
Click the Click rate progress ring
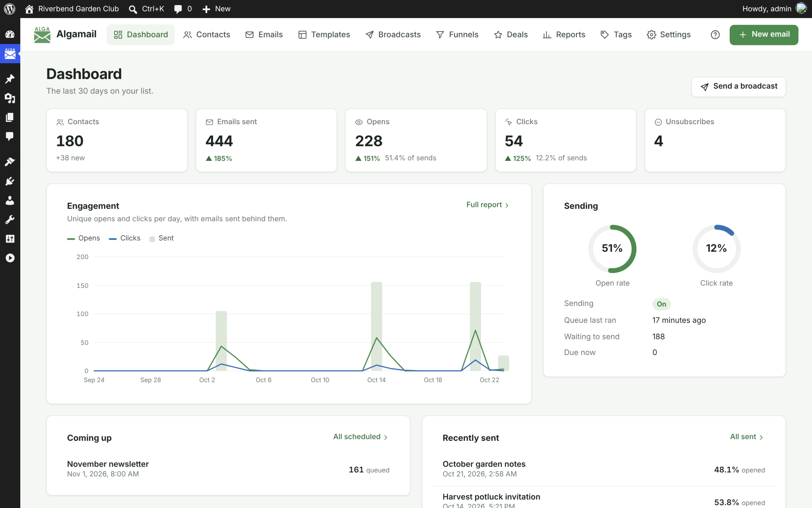click(x=717, y=249)
